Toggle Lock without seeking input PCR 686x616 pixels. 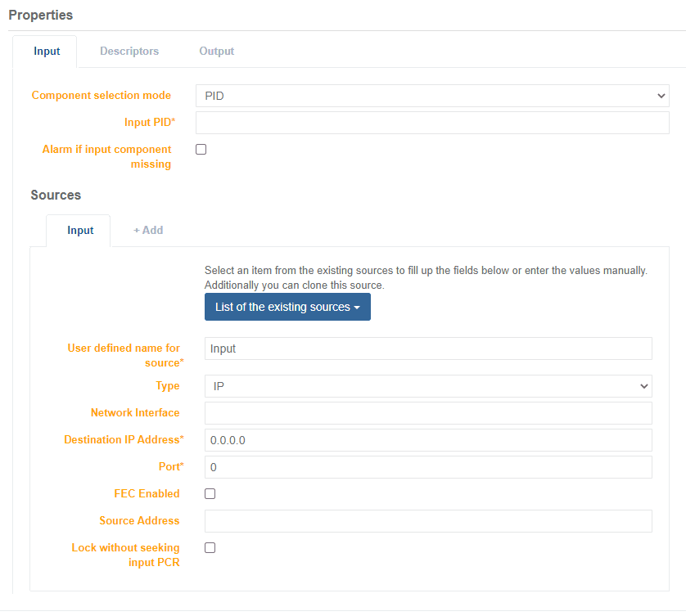point(210,547)
